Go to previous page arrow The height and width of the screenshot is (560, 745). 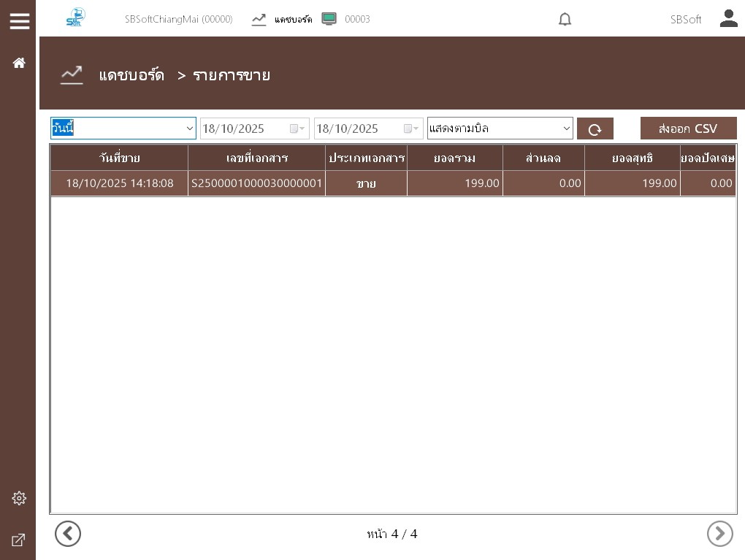(68, 534)
